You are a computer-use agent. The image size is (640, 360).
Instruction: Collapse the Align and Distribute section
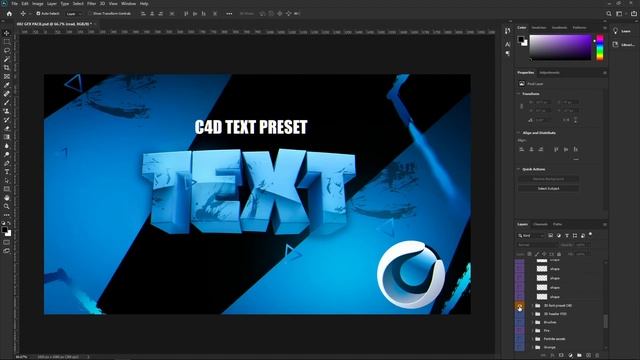pos(519,133)
